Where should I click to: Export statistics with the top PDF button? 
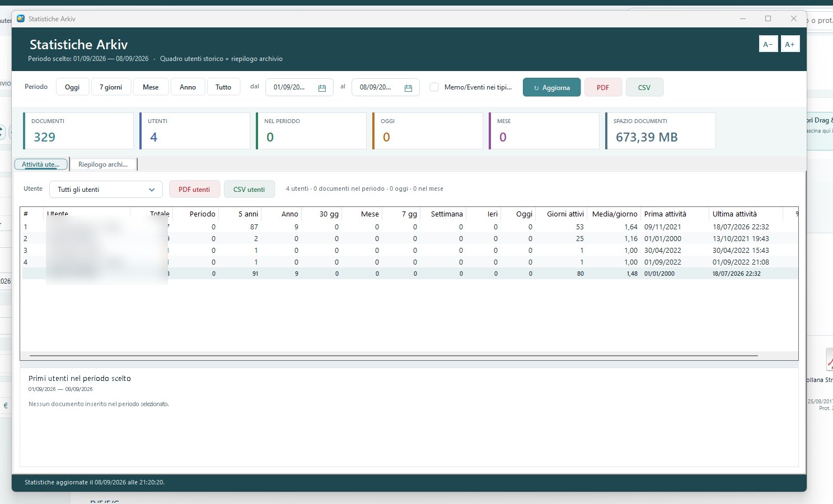603,87
